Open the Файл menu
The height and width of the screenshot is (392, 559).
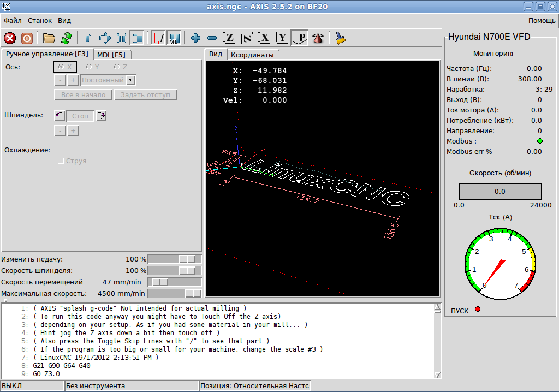tap(13, 20)
